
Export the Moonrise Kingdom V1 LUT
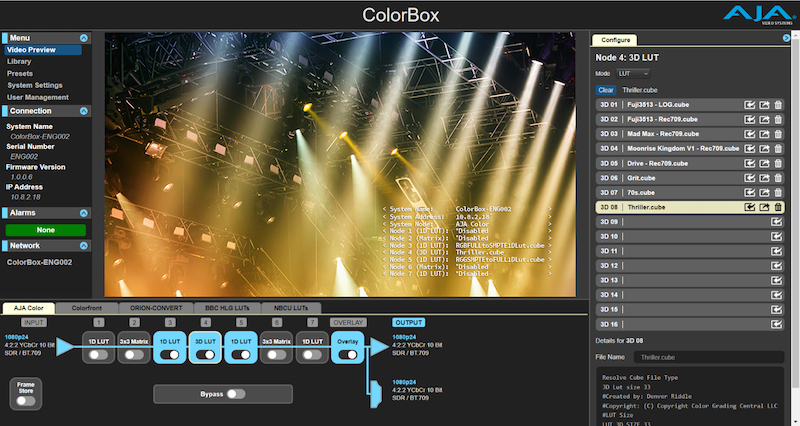click(x=764, y=148)
